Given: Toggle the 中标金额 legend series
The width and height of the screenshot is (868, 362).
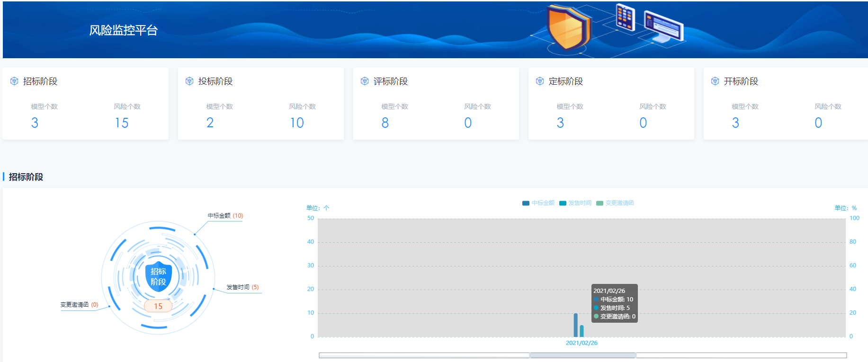Looking at the screenshot, I should coord(538,203).
